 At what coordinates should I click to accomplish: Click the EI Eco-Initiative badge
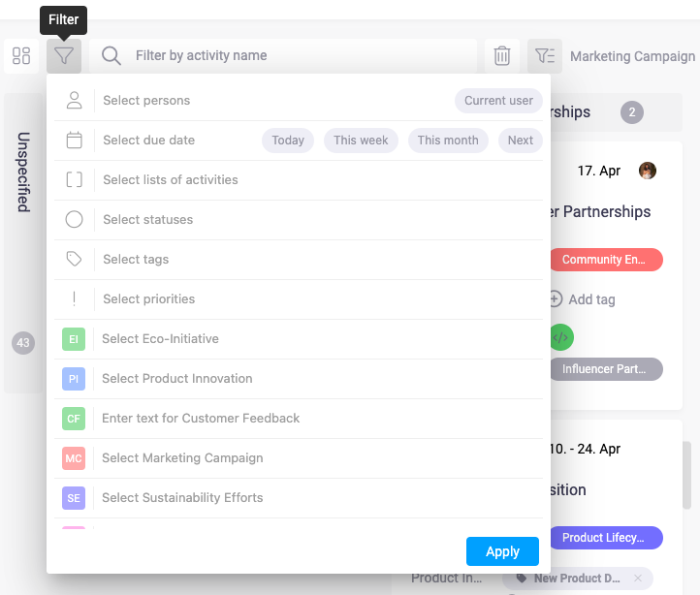[74, 339]
